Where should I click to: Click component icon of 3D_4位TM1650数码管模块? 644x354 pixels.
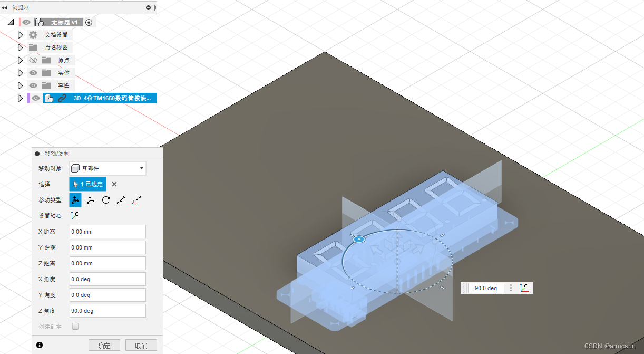pos(48,98)
